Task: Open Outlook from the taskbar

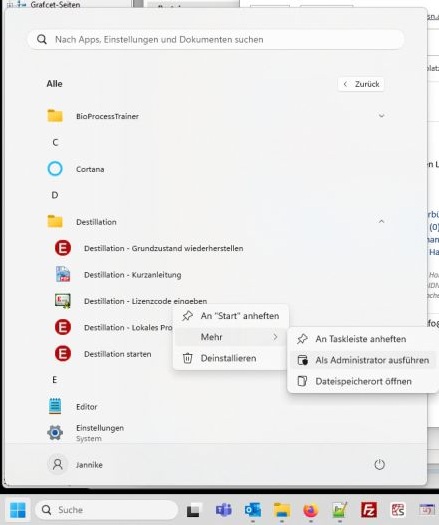Action: (x=253, y=510)
